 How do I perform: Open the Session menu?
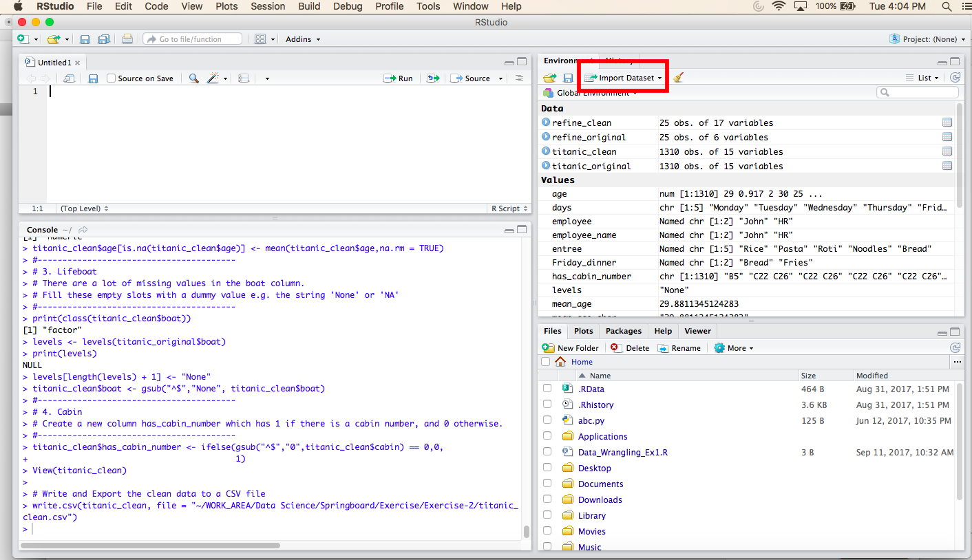point(267,6)
